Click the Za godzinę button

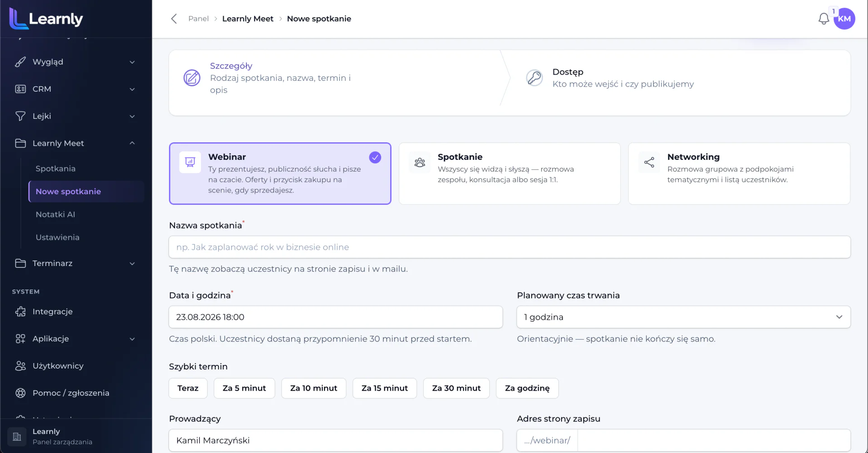click(x=527, y=388)
